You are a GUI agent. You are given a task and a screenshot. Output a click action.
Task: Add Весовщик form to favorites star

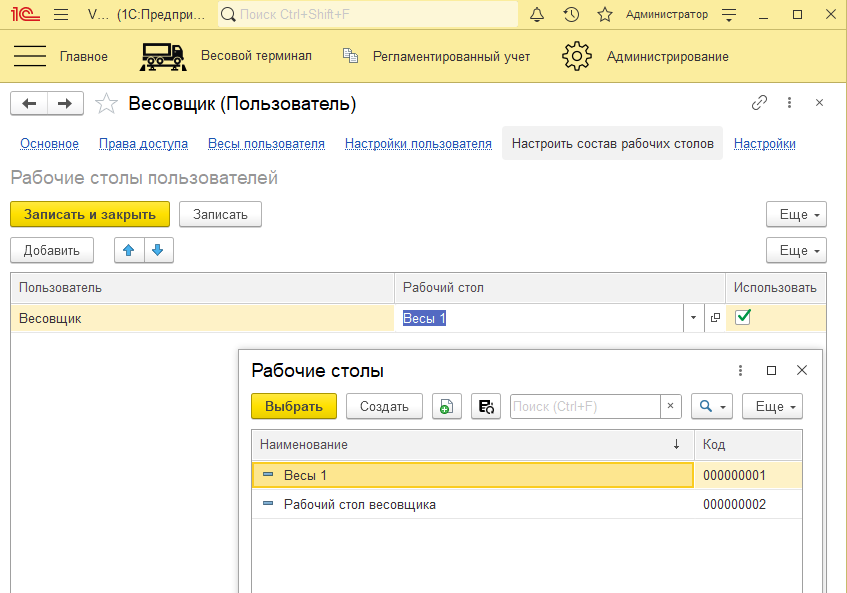107,104
